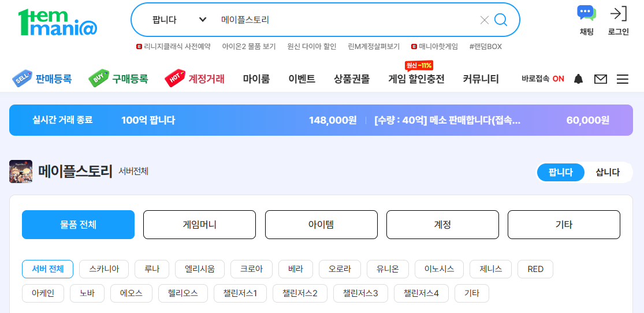
Task: Click the 100억 팝니다 ticker entry
Action: (x=148, y=120)
